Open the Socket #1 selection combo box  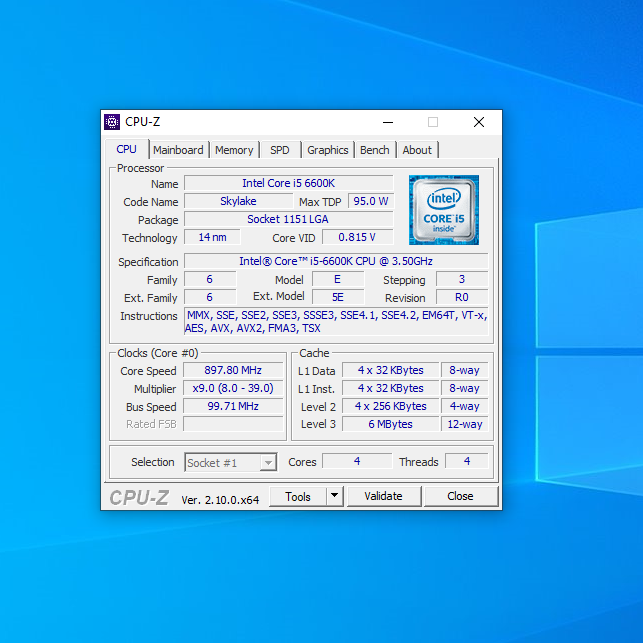(230, 463)
